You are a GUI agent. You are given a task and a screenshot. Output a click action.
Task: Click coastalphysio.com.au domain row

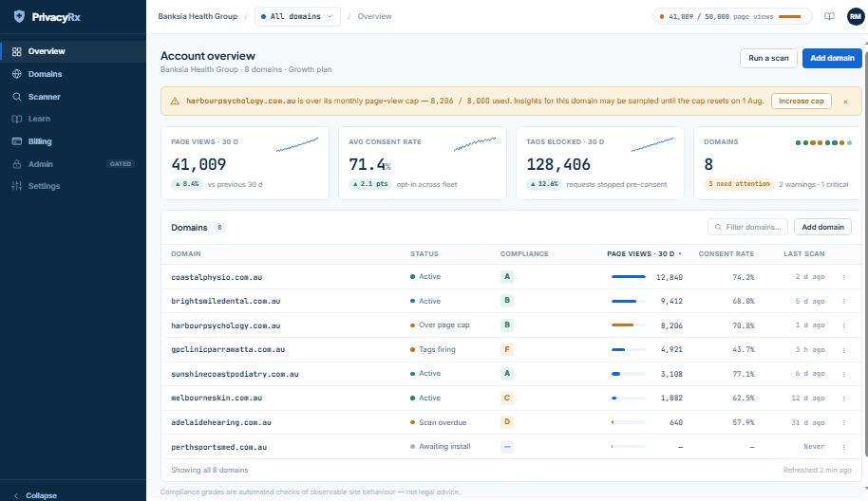pos(511,277)
